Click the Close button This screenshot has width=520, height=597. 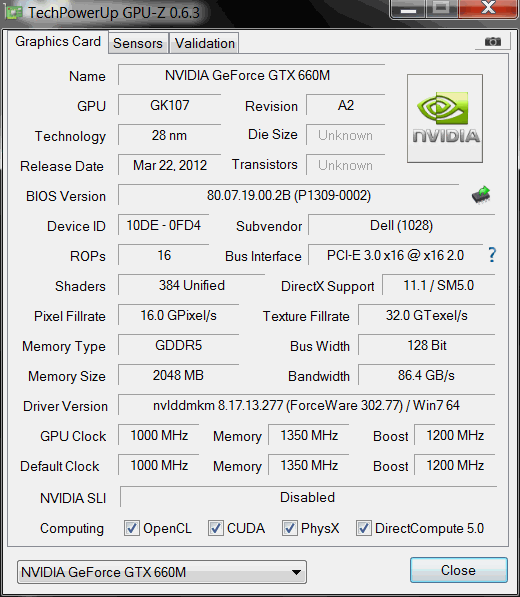(x=459, y=570)
